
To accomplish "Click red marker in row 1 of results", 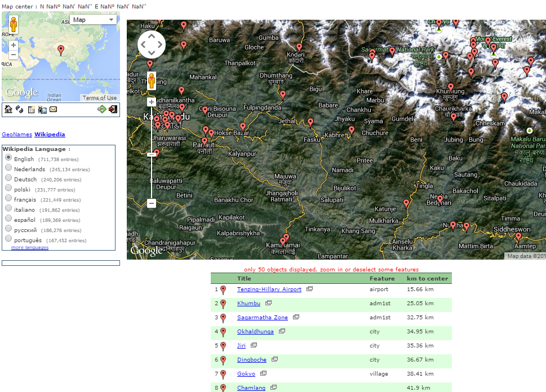I will [223, 290].
